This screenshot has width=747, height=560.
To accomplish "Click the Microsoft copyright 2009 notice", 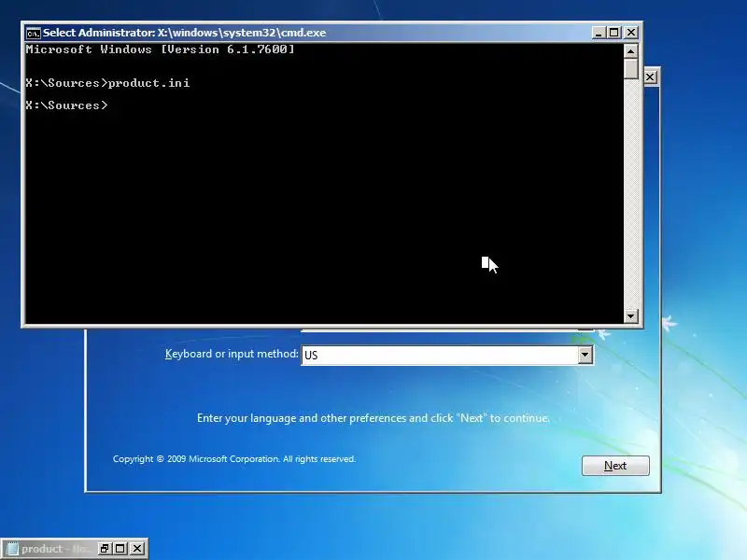I will (x=234, y=459).
